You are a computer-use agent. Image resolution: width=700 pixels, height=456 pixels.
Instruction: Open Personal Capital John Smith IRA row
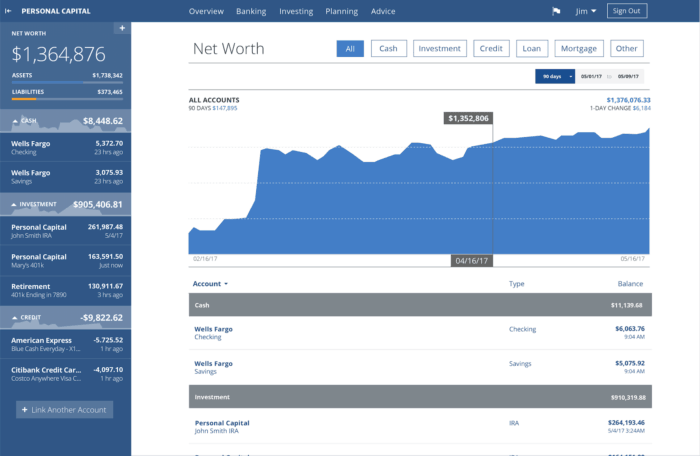(420, 427)
